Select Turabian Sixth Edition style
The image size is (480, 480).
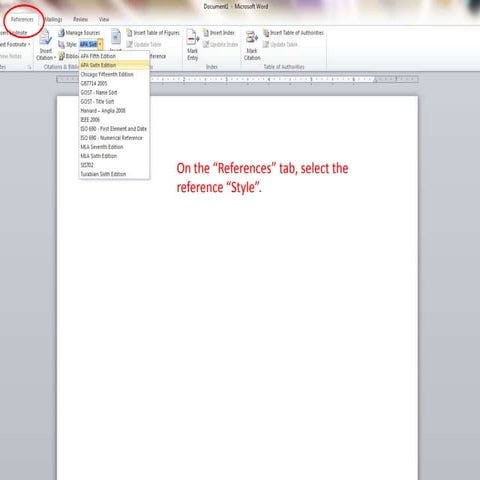(x=114, y=174)
